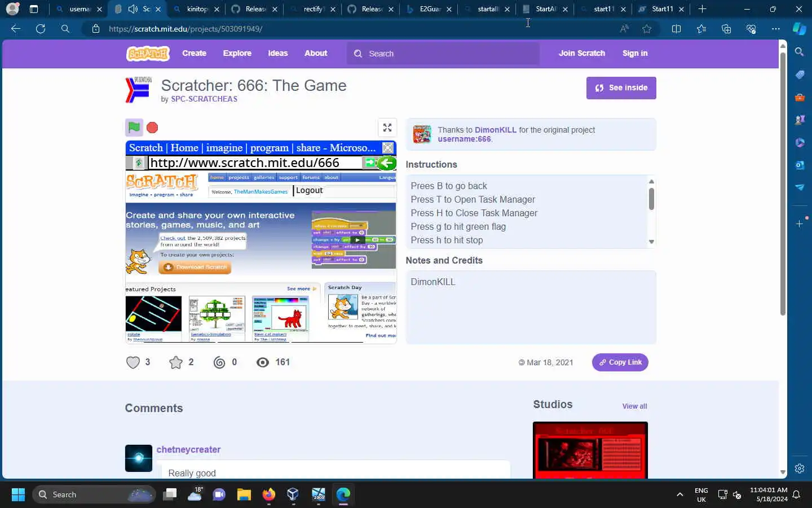Open Edge settings and more menu
Viewport: 812px width, 508px height.
776,29
